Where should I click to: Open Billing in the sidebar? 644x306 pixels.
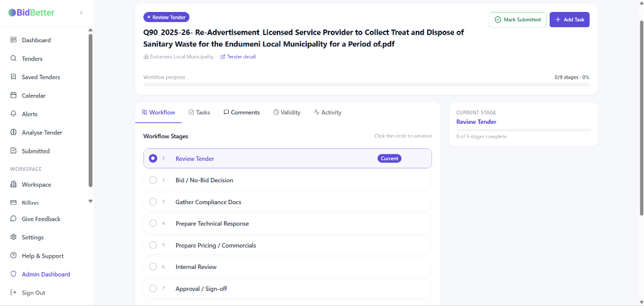pos(30,202)
